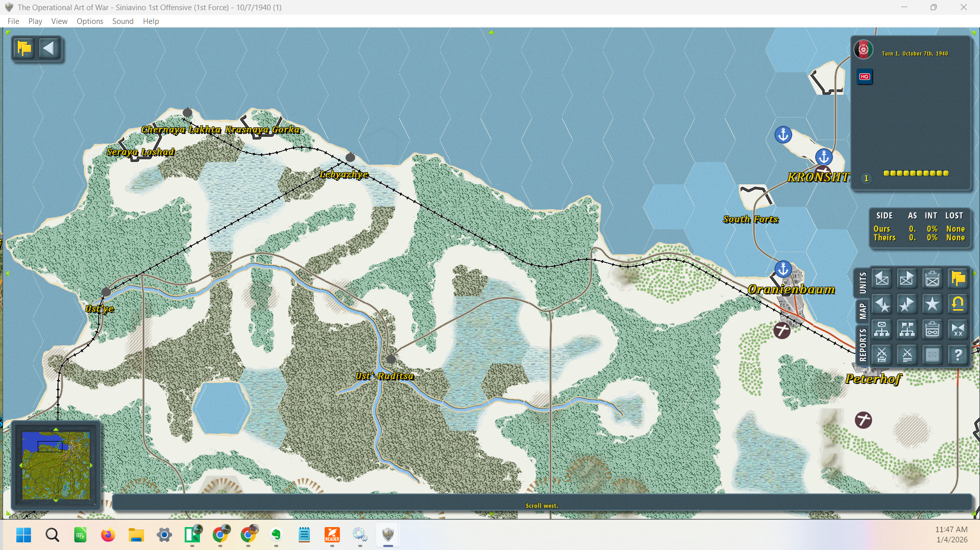This screenshot has width=980, height=550.
Task: Open the help question mark icon
Action: [958, 355]
